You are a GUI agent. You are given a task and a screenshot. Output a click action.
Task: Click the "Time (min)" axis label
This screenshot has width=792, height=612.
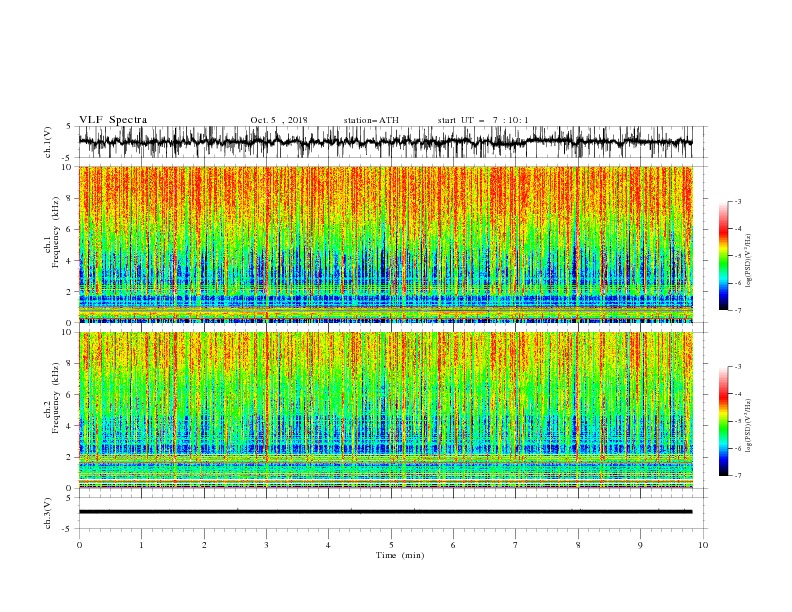coord(400,555)
